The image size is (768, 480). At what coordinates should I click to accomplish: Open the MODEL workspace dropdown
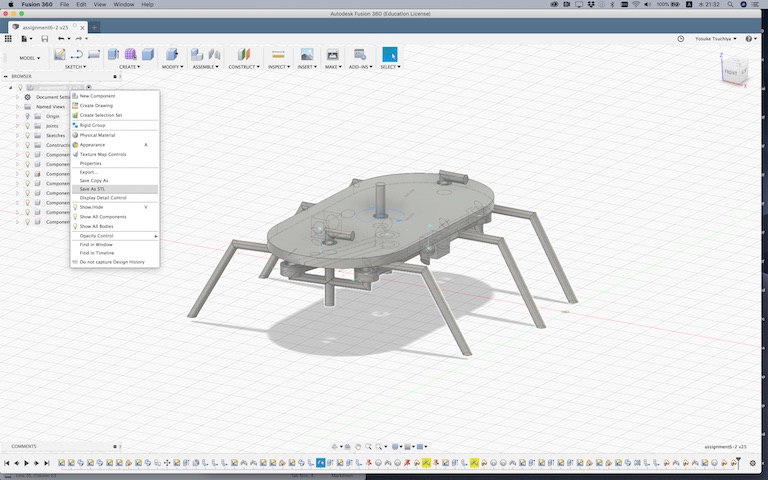[x=29, y=58]
